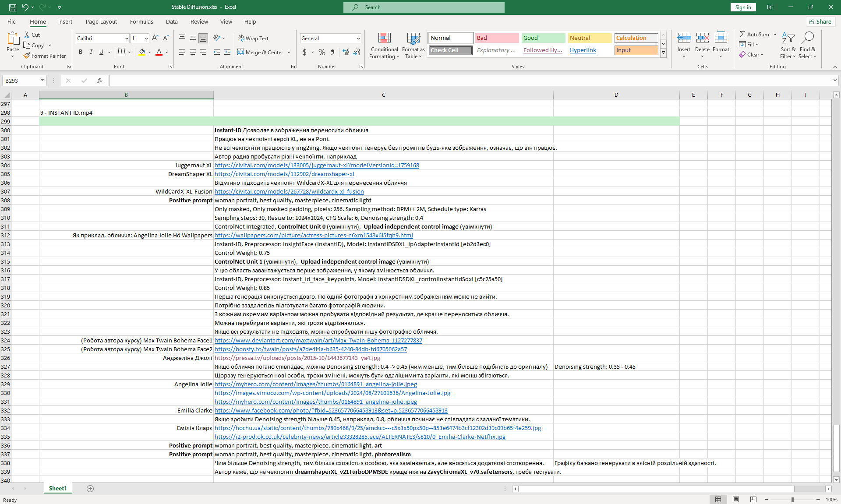This screenshot has width=841, height=504.
Task: Toggle bold formatting
Action: pyautogui.click(x=81, y=52)
